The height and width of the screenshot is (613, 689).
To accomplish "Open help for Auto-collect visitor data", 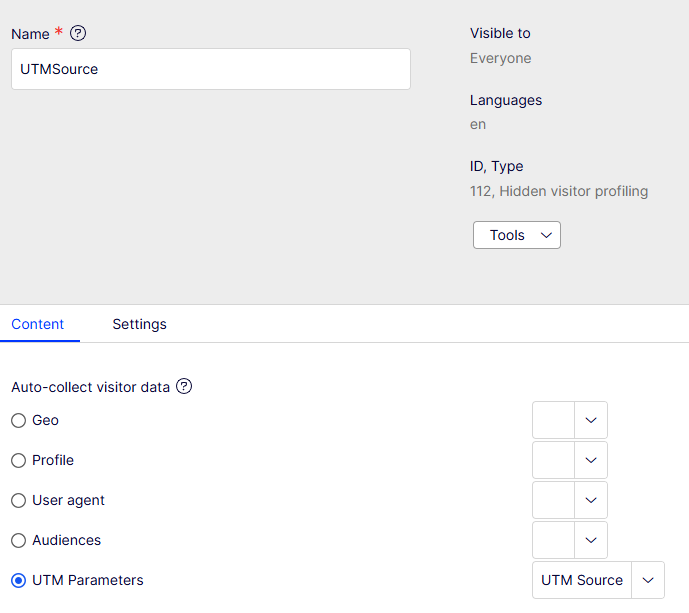I will [184, 387].
